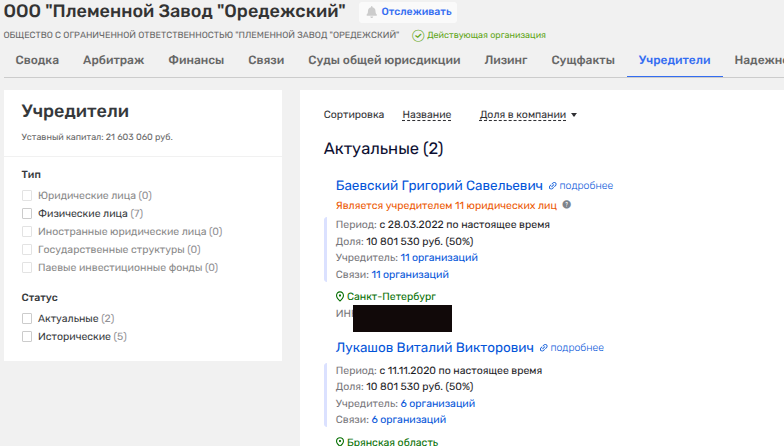Click the question mark help icon
The height and width of the screenshot is (446, 784).
(567, 205)
